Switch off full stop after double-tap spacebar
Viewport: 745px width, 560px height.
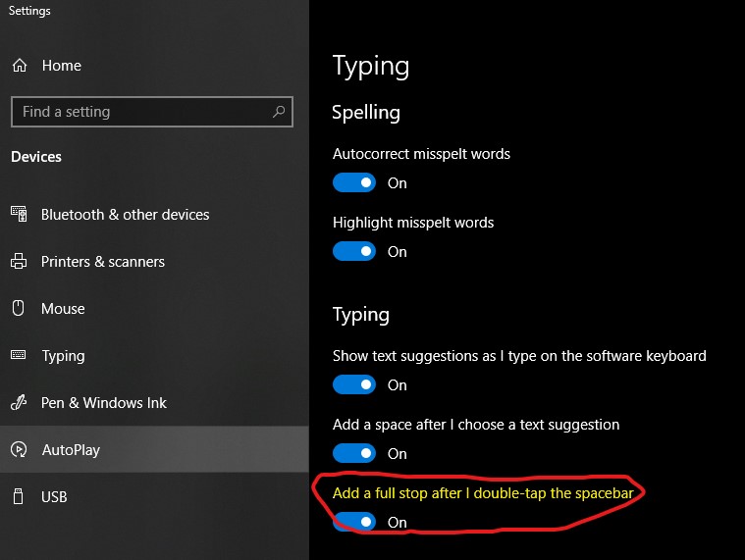pyautogui.click(x=354, y=522)
